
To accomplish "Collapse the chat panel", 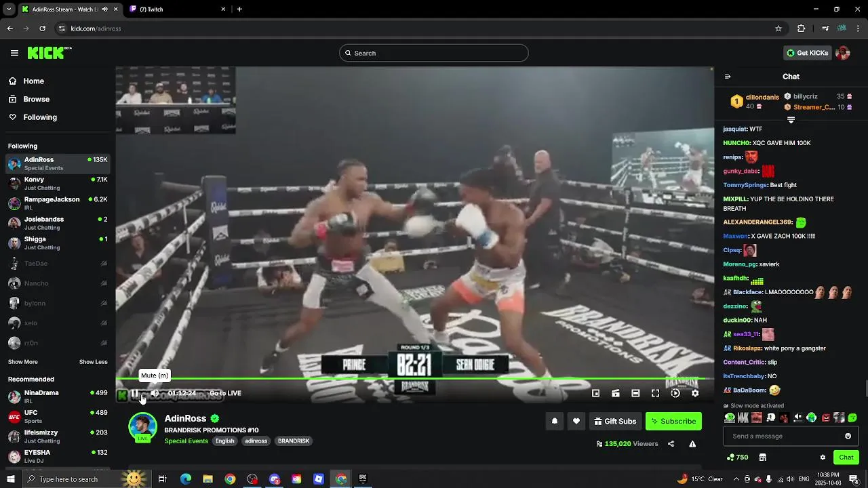I will (x=728, y=77).
